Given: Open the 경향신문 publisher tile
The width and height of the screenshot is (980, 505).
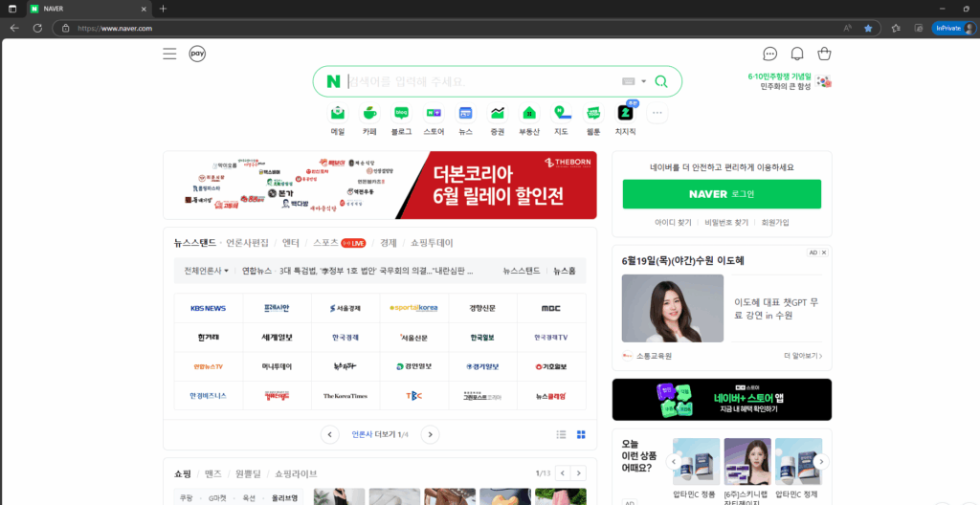Looking at the screenshot, I should click(482, 308).
